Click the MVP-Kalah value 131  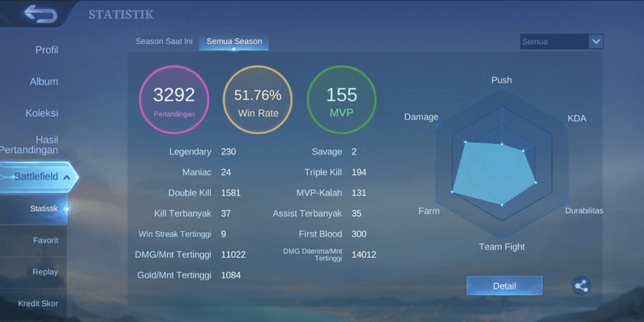pos(359,193)
